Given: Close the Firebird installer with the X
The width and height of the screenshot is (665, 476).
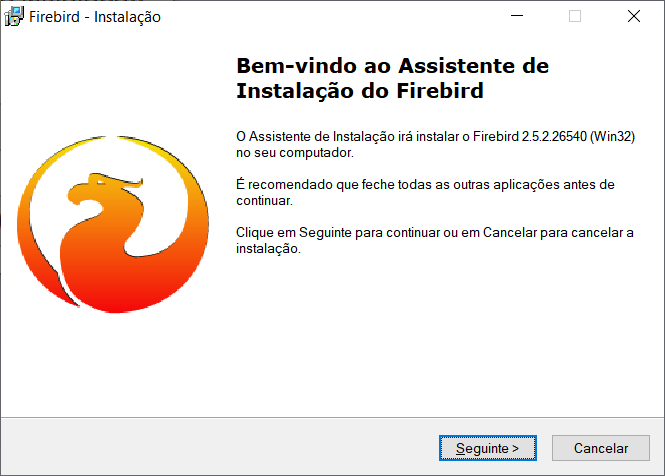Looking at the screenshot, I should point(634,16).
